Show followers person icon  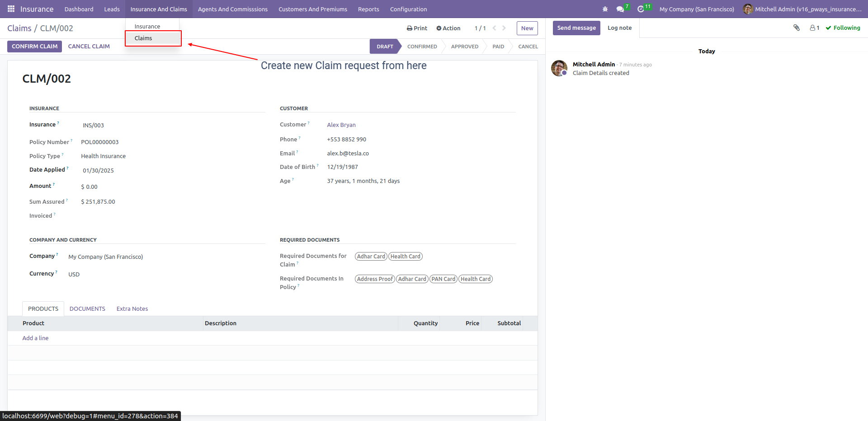[814, 28]
